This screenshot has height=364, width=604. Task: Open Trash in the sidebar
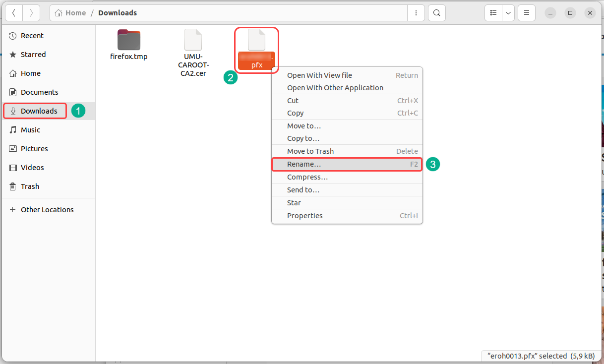click(30, 186)
